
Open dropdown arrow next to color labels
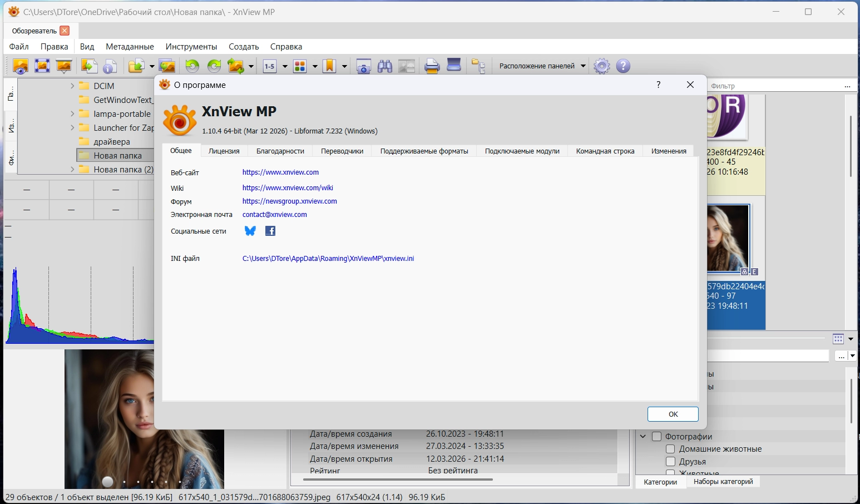pos(315,67)
